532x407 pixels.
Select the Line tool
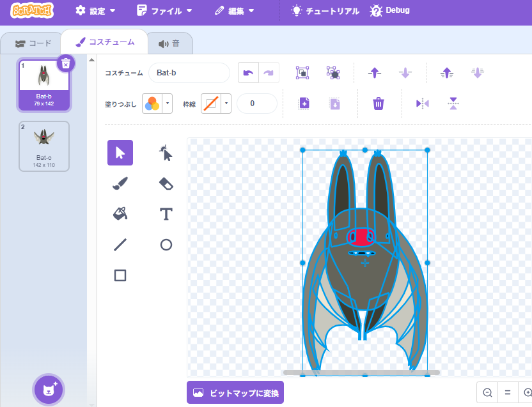coord(120,245)
